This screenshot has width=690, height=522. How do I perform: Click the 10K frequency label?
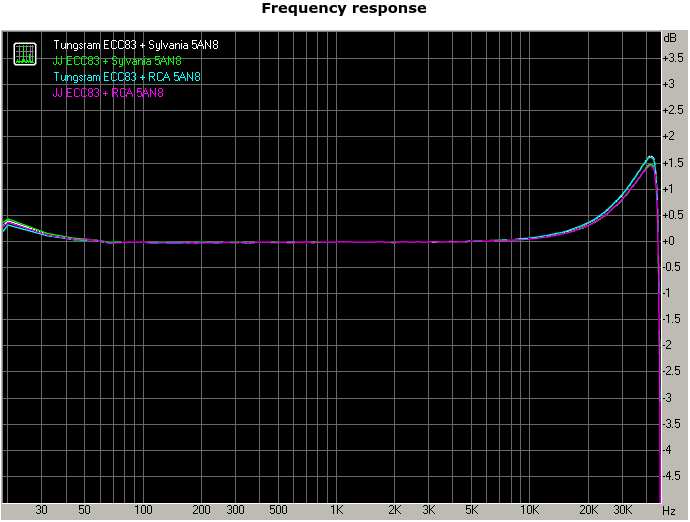(530, 510)
